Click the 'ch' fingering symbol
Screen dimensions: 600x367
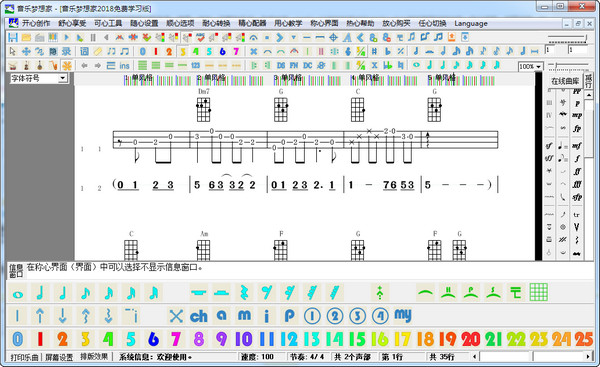[199, 316]
